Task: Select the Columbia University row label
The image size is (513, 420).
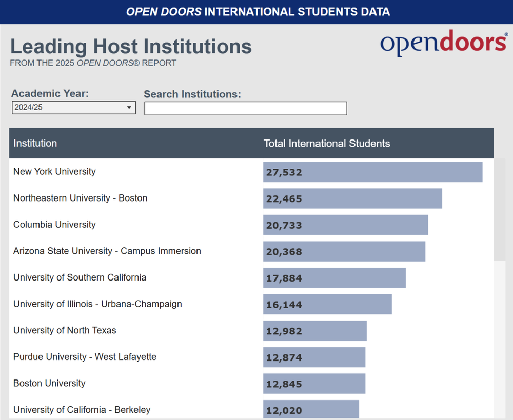Action: click(x=54, y=225)
